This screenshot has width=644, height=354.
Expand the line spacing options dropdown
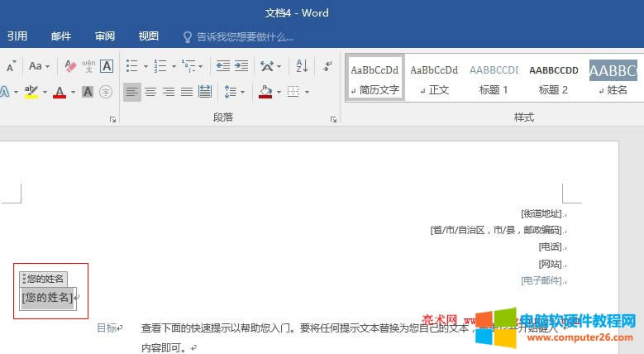[x=242, y=92]
